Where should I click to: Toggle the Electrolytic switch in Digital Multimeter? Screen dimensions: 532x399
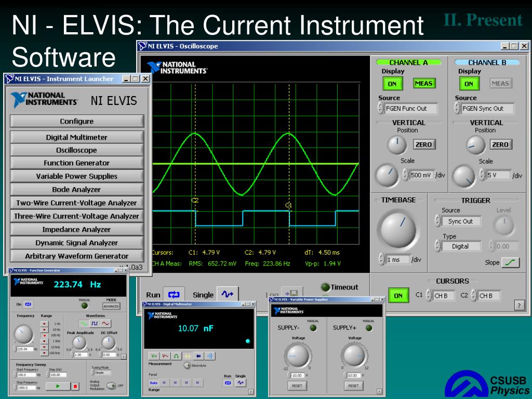pyautogui.click(x=187, y=365)
